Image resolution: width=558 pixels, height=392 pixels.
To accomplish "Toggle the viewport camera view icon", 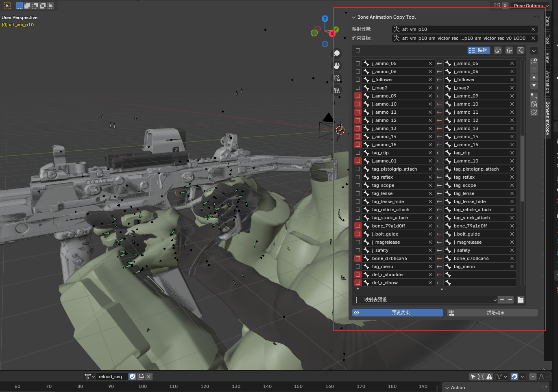I will (x=337, y=78).
